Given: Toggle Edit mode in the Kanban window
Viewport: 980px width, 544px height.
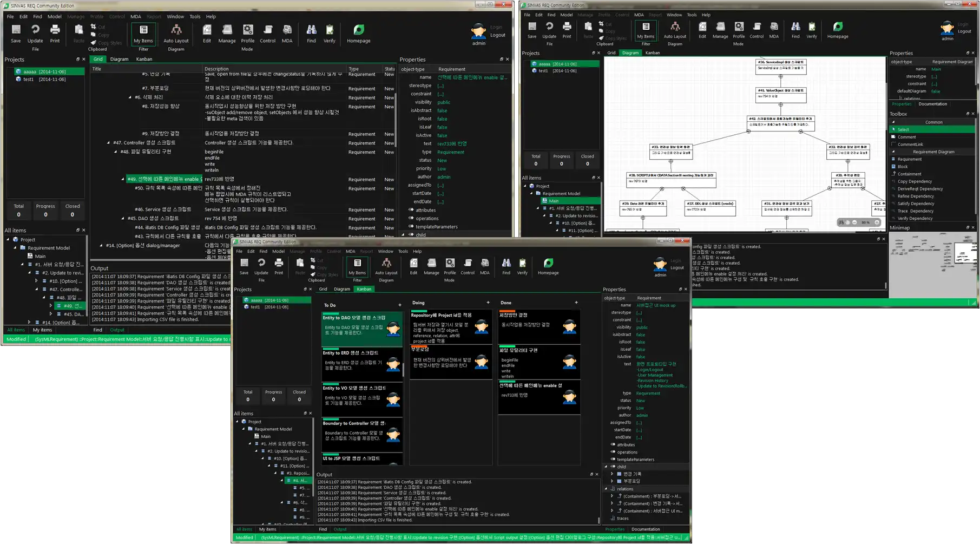Looking at the screenshot, I should 413,266.
